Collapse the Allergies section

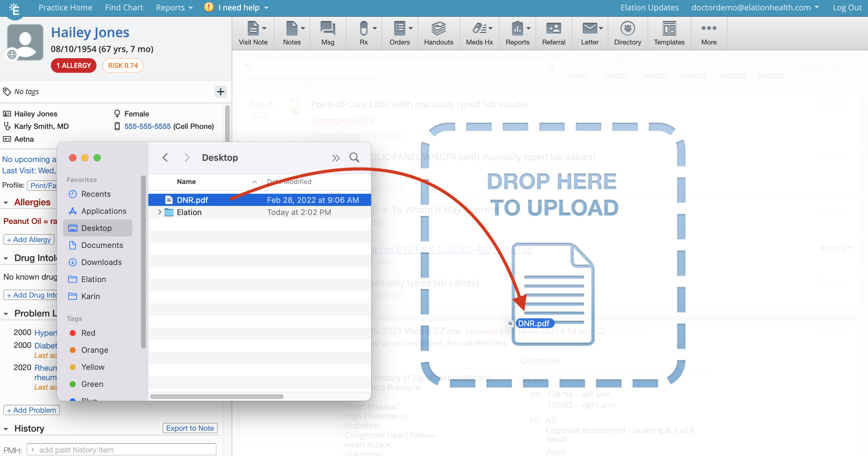6,202
